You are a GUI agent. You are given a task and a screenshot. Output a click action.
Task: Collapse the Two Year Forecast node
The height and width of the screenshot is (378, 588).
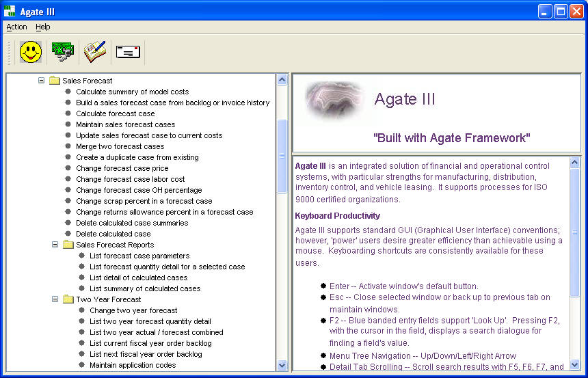pos(55,299)
